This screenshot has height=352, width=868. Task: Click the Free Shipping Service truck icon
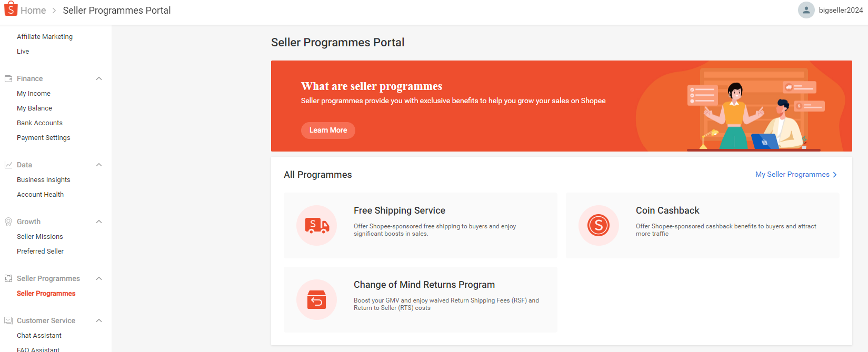[316, 225]
